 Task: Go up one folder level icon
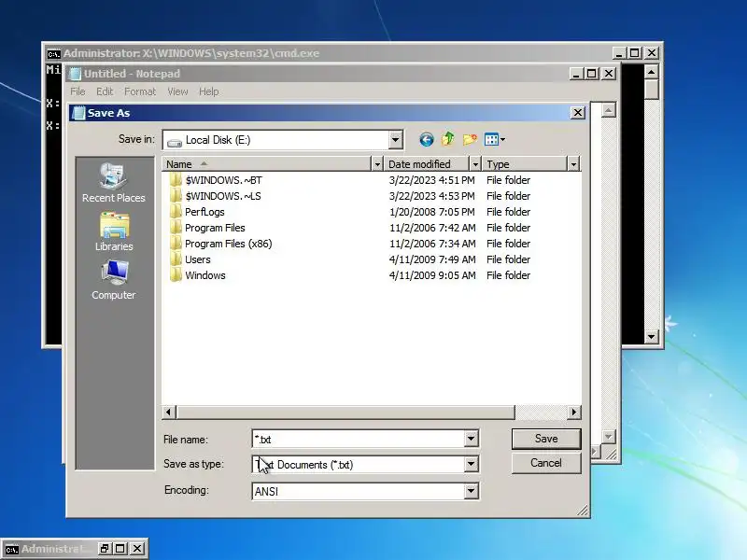[x=448, y=139]
